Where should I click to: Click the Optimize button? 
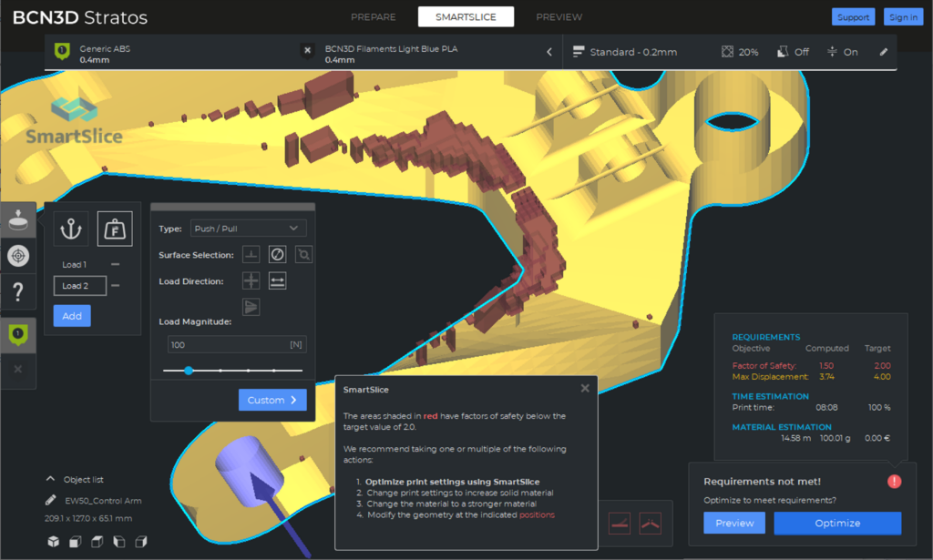(837, 524)
